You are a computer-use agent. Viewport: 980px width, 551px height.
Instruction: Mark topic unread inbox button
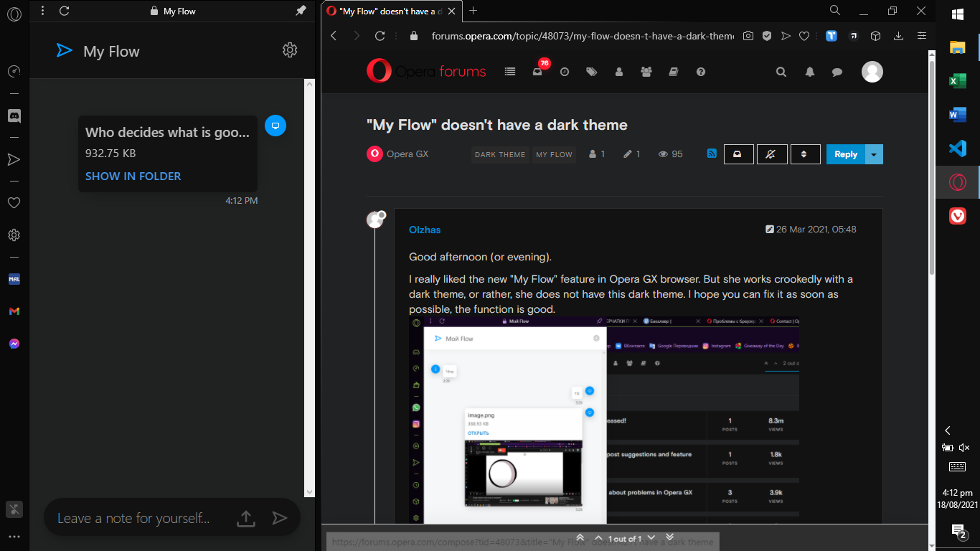pos(738,154)
